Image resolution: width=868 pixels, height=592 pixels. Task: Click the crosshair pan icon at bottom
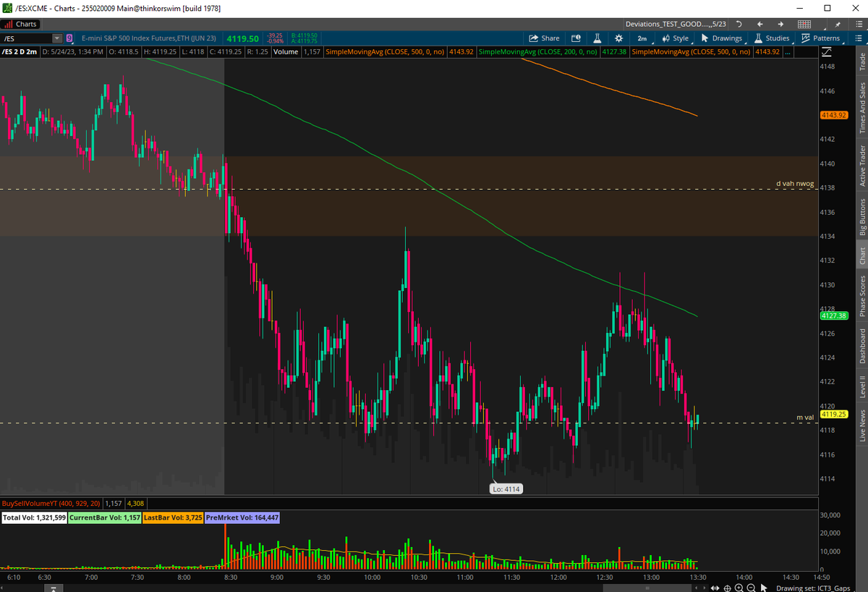(728, 588)
